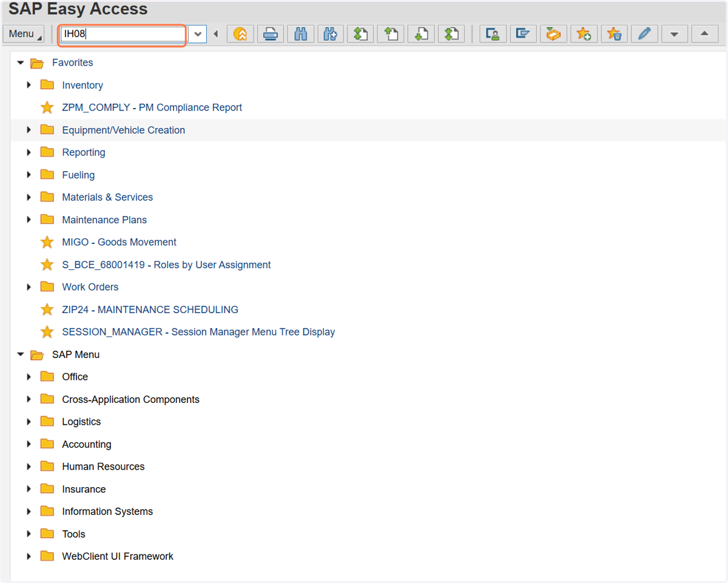728x583 pixels.
Task: Select the Information Systems label
Action: coord(107,511)
